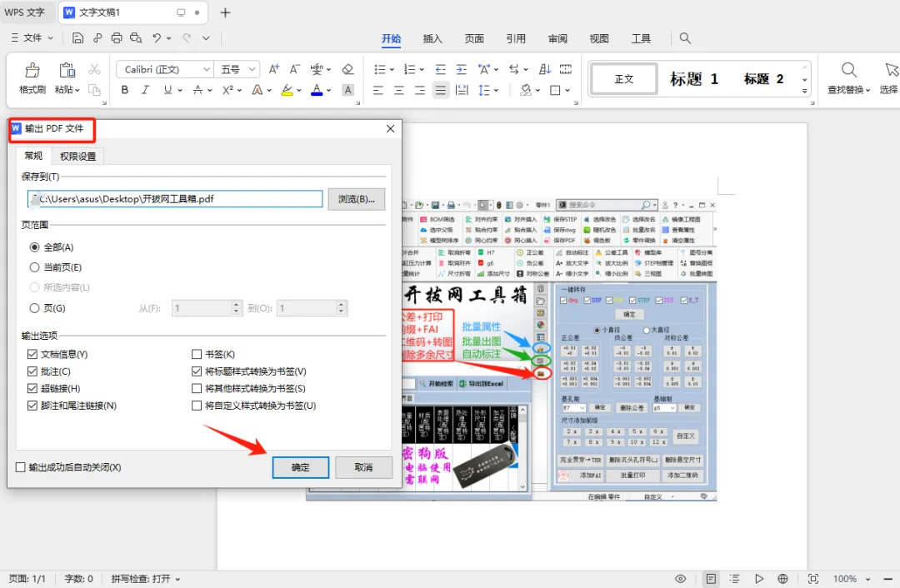Click 浏览(B)... browse button

point(356,199)
